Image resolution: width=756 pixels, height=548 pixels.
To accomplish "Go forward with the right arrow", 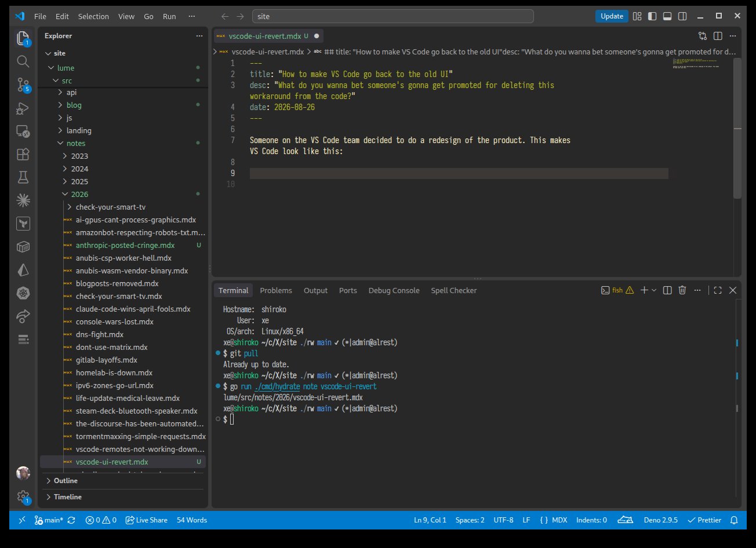I will [x=240, y=16].
